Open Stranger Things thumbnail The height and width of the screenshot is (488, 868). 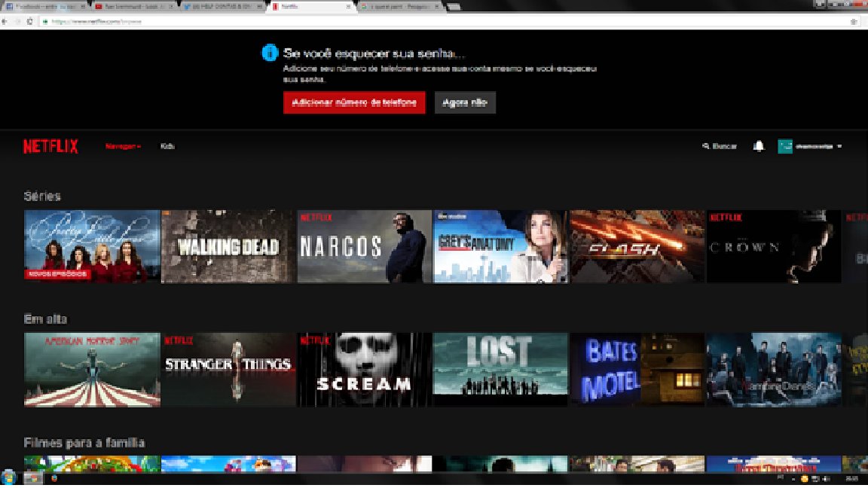click(228, 370)
